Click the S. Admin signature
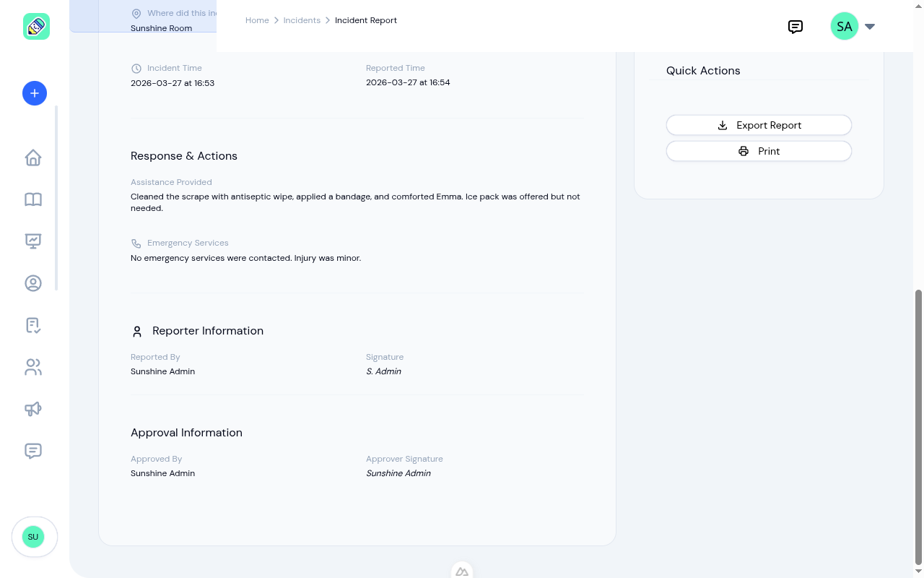The image size is (924, 578). [383, 371]
